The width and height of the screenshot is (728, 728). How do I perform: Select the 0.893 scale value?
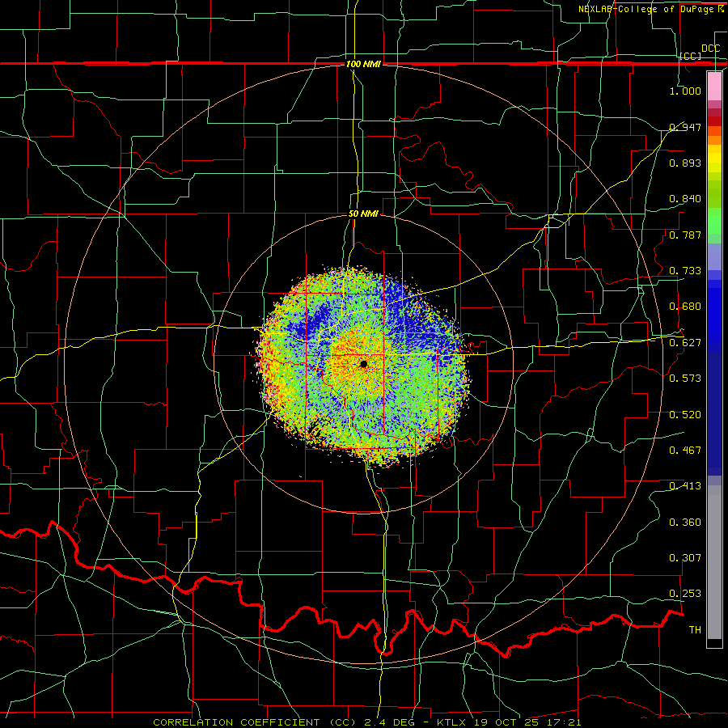click(685, 163)
